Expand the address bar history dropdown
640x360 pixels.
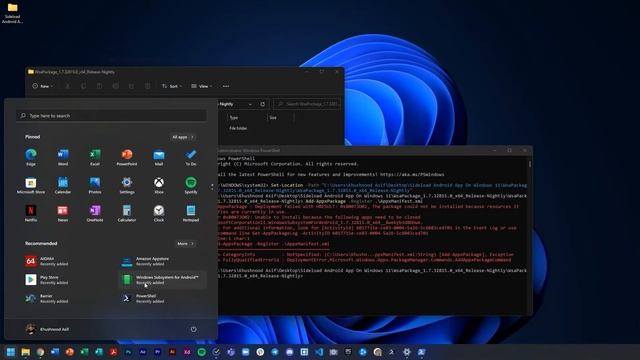(250, 104)
